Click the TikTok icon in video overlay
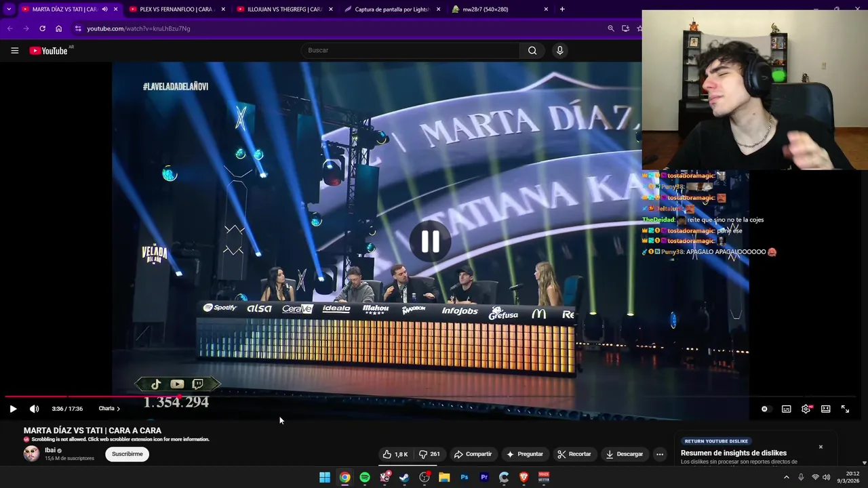This screenshot has width=868, height=488. (x=156, y=384)
